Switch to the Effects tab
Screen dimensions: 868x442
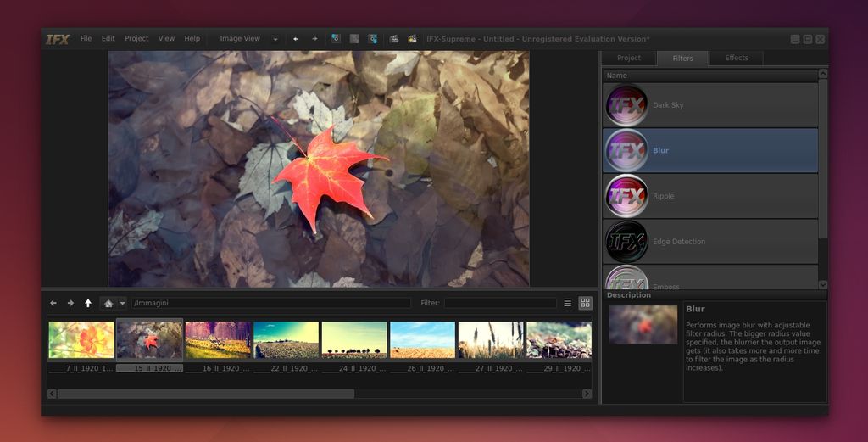tap(736, 59)
